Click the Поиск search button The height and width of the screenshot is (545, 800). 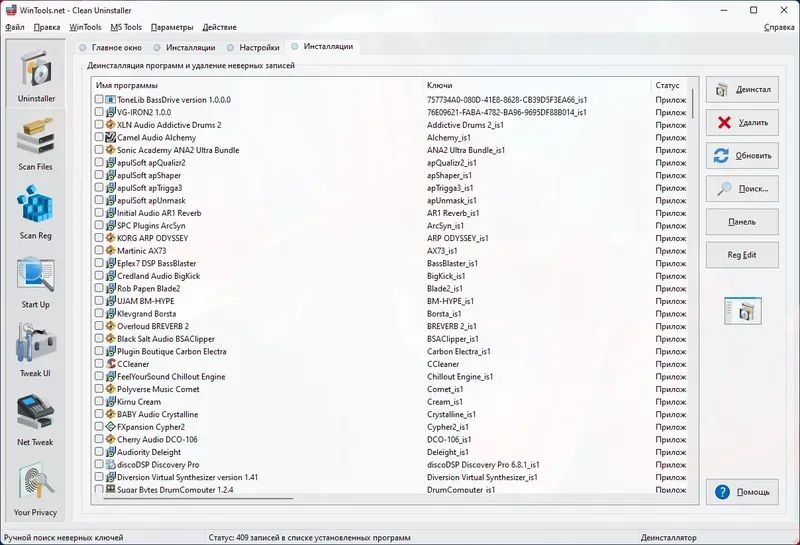click(742, 189)
